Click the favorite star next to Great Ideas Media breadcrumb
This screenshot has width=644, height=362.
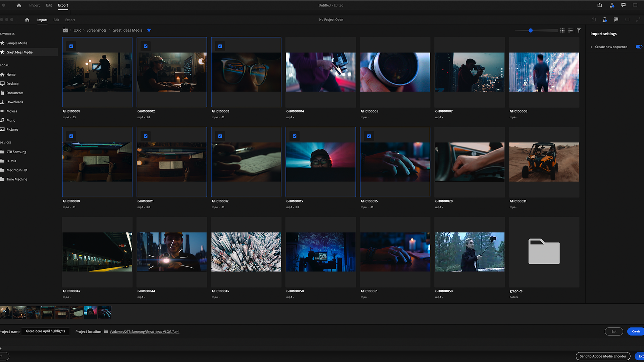click(149, 30)
